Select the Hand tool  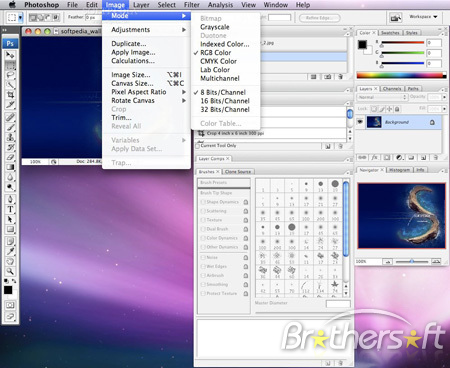(x=10, y=261)
